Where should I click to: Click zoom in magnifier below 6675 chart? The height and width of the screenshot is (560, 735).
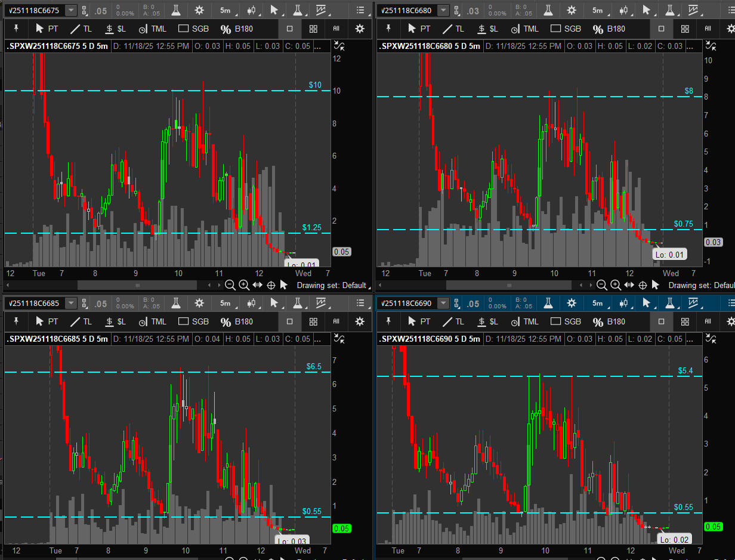(243, 285)
